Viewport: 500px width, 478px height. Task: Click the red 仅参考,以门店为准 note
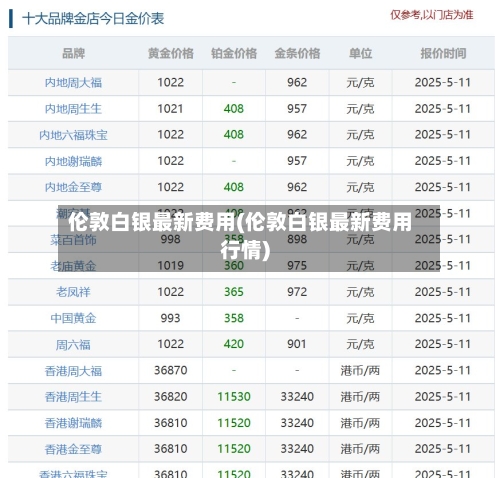432,15
